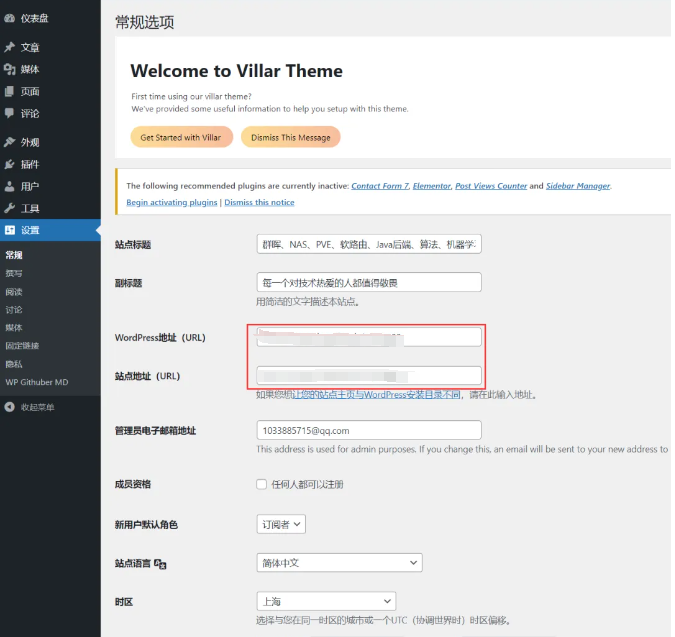The height and width of the screenshot is (637, 675).
Task: Open 插件 menu item
Action: point(30,164)
